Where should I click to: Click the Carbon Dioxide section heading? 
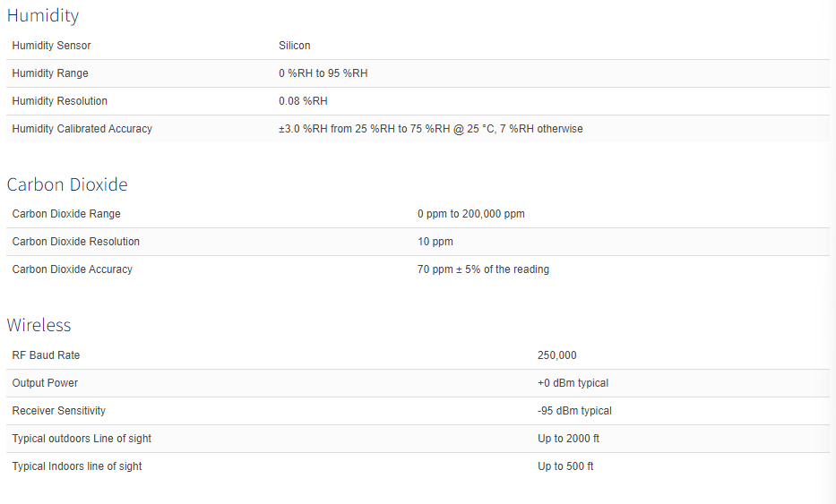tap(67, 184)
